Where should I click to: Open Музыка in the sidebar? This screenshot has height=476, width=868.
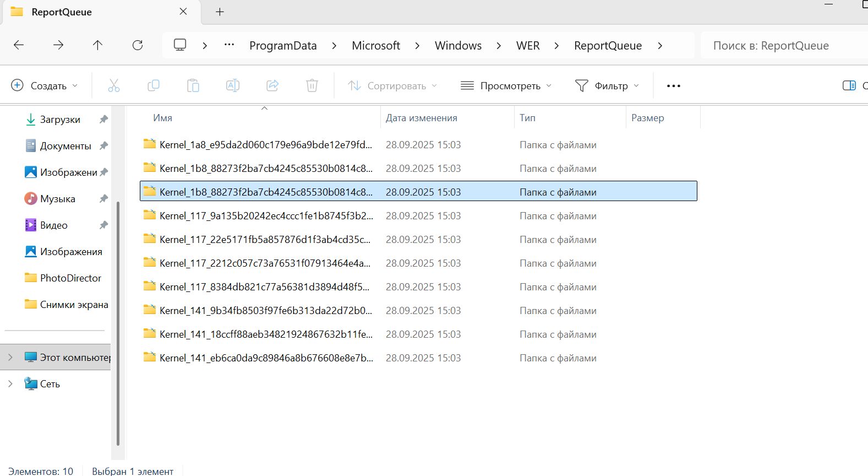[x=50, y=198]
